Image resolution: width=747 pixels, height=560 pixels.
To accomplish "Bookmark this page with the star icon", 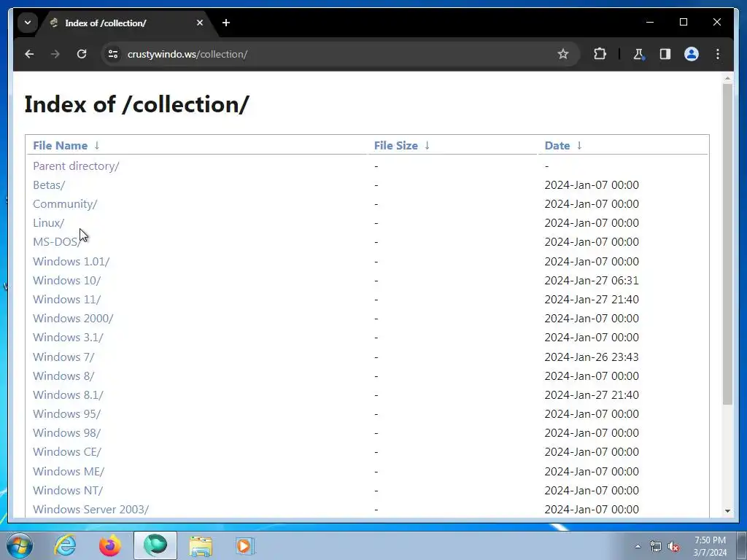I will tap(563, 54).
